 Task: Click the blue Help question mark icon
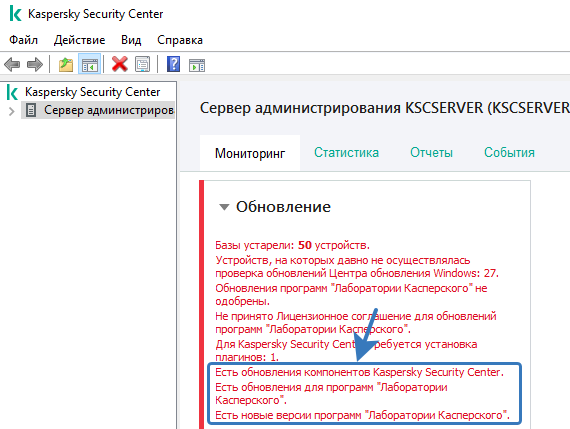(x=173, y=64)
